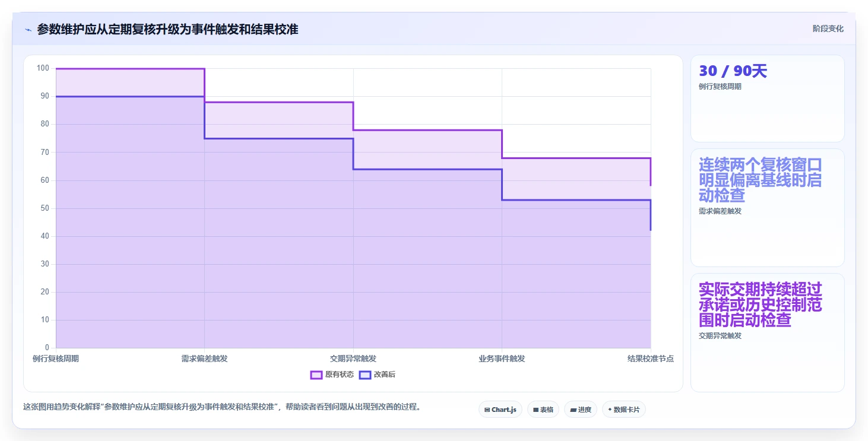Click x-axis label 需求偏差触发
Image resolution: width=868 pixels, height=441 pixels.
coord(205,358)
